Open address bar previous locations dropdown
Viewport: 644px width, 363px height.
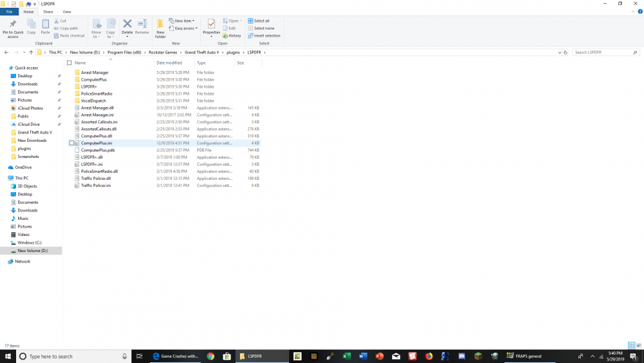point(560,53)
